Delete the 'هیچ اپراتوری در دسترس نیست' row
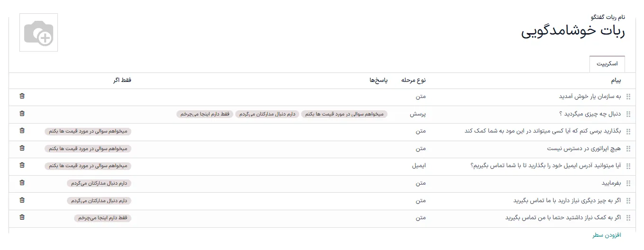The height and width of the screenshot is (250, 644). (22, 148)
